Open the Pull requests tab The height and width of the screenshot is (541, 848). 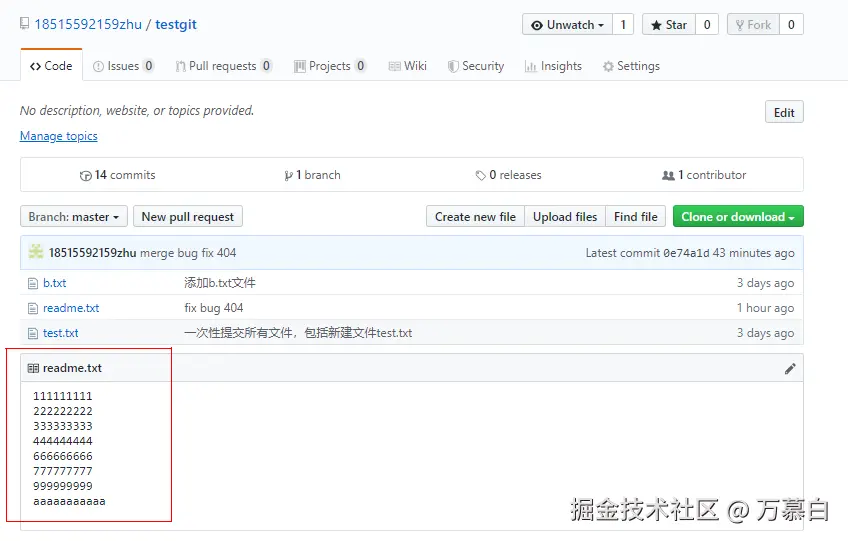(x=223, y=66)
